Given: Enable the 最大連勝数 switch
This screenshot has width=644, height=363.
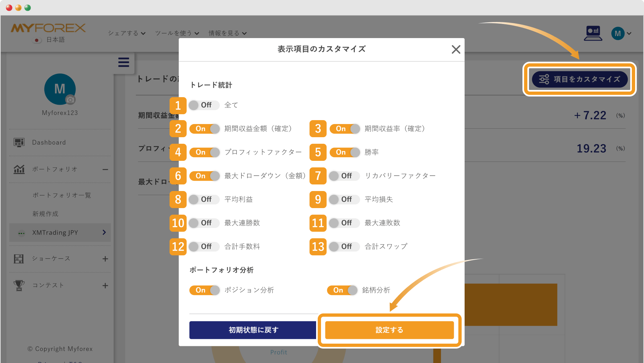Looking at the screenshot, I should coord(204,223).
